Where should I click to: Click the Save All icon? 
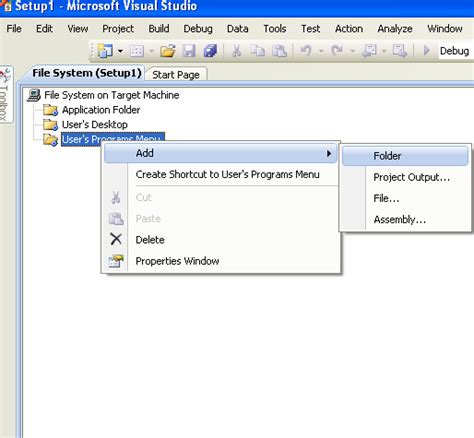click(210, 51)
